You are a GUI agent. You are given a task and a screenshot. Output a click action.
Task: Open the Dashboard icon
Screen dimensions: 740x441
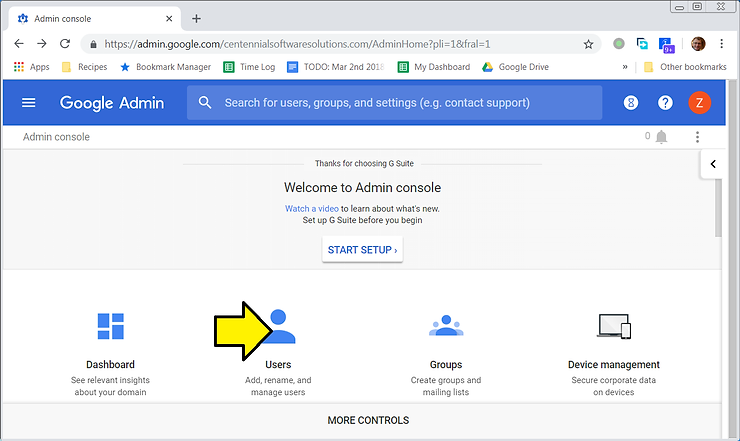[110, 326]
